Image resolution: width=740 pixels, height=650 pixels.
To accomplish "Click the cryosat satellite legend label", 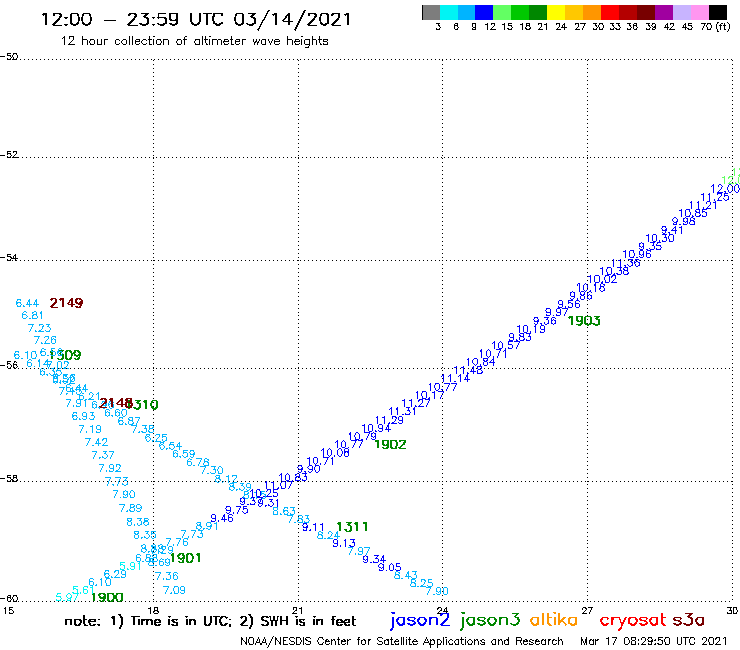I will pyautogui.click(x=633, y=620).
